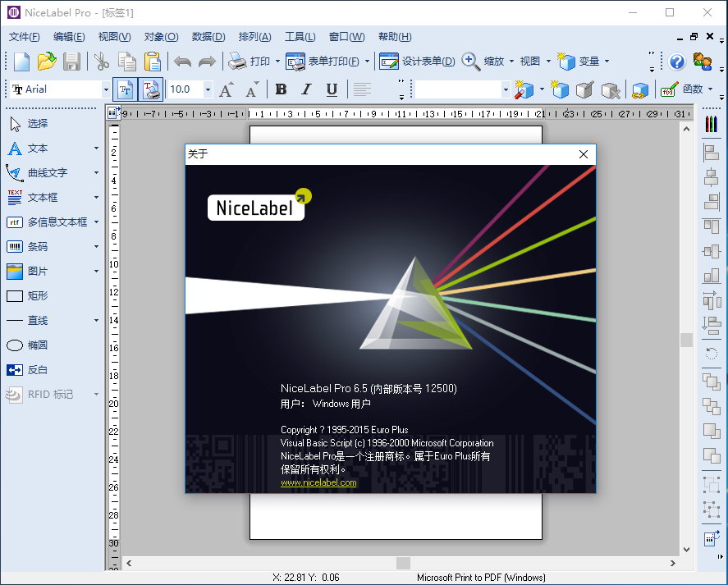The height and width of the screenshot is (585, 728).
Task: Click the rotate icon in right toolbar
Action: pos(711,354)
